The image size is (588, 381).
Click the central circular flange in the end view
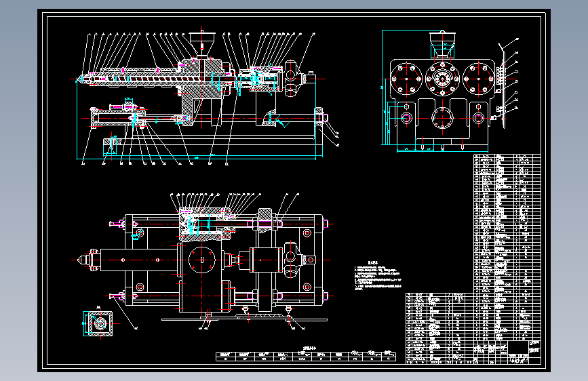click(442, 79)
